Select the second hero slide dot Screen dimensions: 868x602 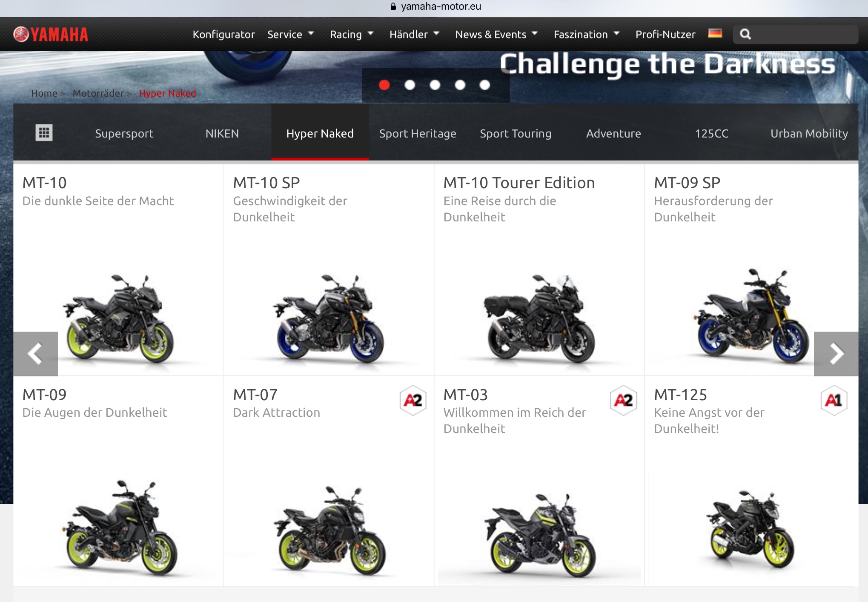[410, 85]
